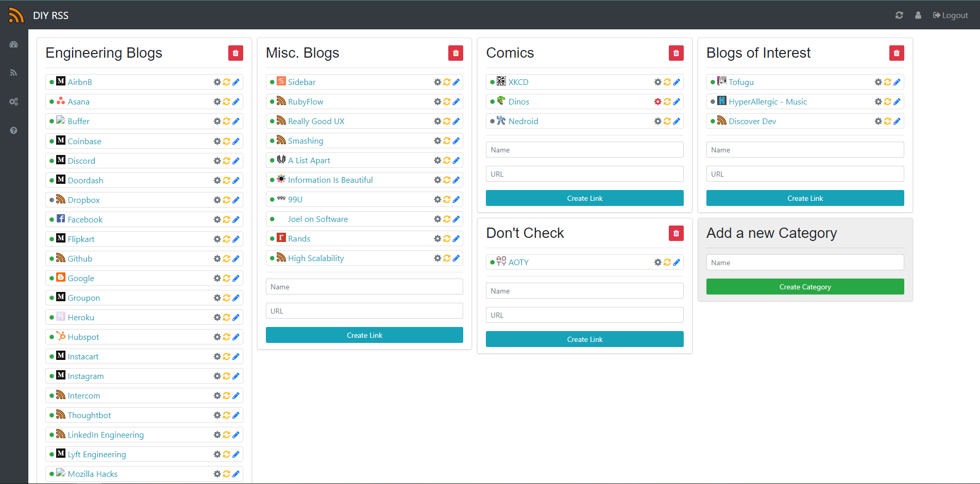Viewport: 980px width, 484px height.
Task: Edit the High Scalability feed
Action: point(456,258)
